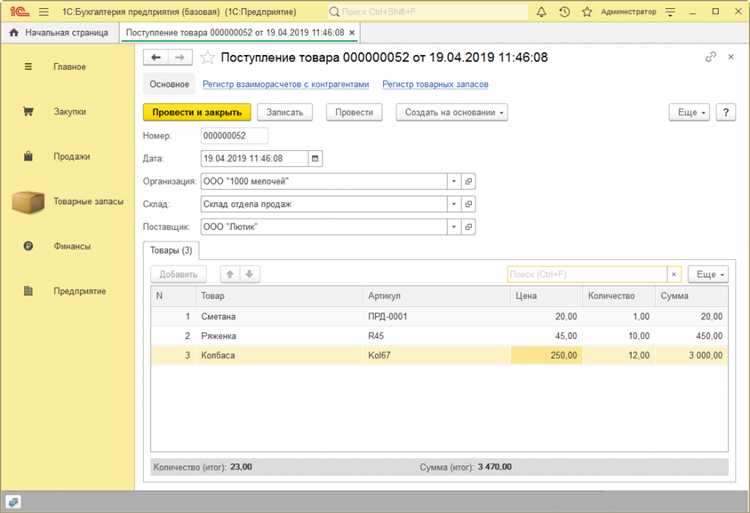Sort by Цена column header
The width and height of the screenshot is (750, 513).
tap(547, 296)
